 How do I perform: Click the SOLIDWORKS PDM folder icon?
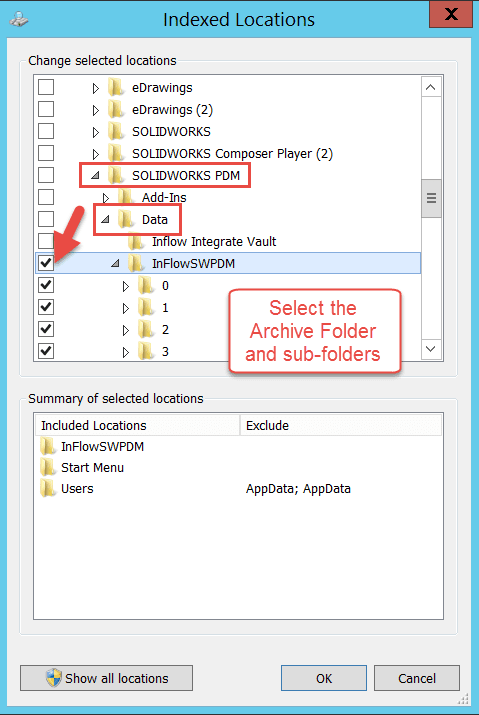(116, 175)
